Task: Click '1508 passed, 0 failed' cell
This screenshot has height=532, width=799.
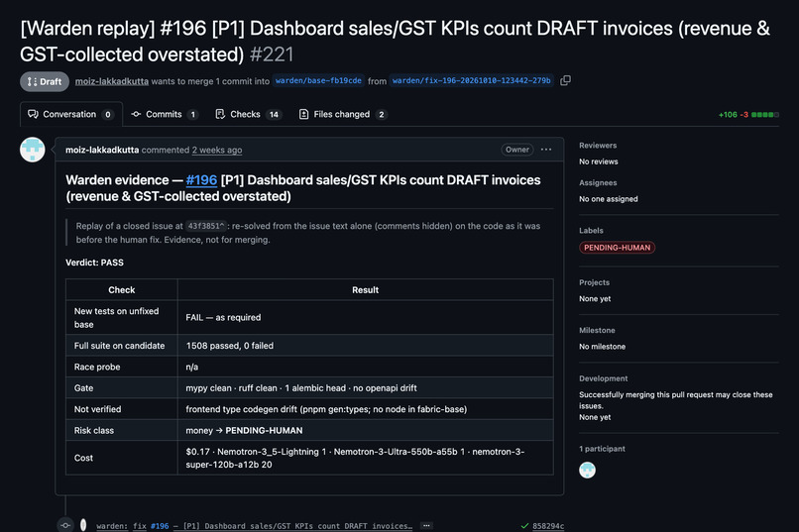Action: [x=366, y=345]
